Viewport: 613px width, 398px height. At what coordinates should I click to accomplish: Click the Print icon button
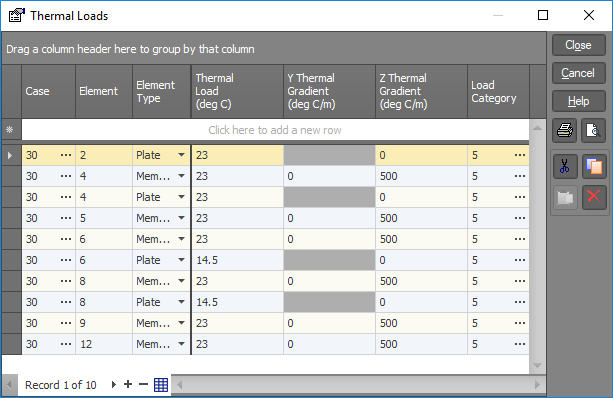(x=565, y=130)
